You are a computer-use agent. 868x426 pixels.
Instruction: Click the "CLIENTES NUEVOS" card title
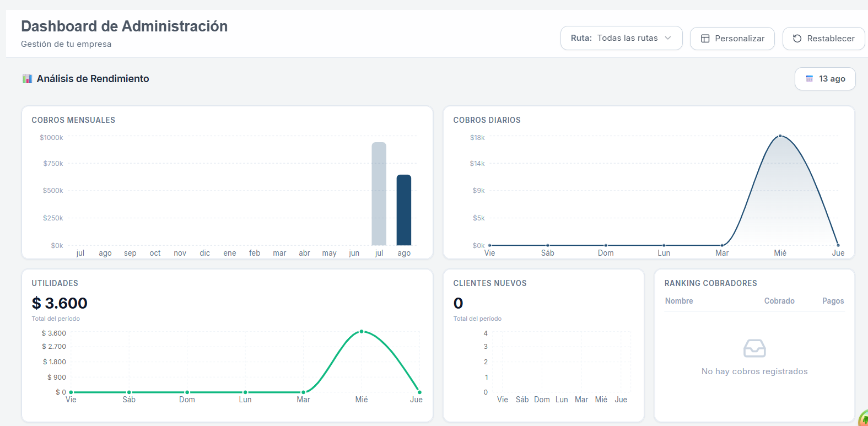click(490, 283)
